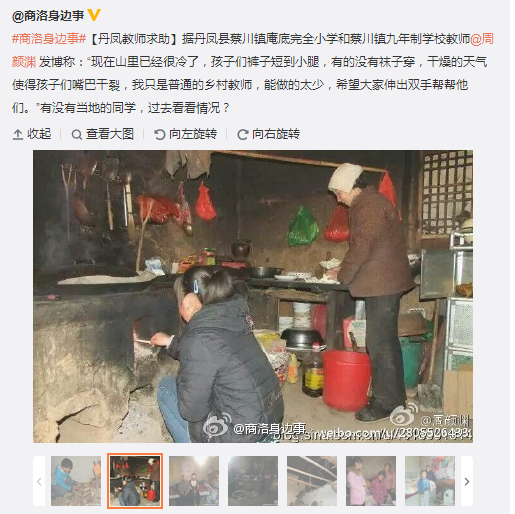Viewport: 515px width, 514px height.
Task: Click the rotate-left icon beside 向左旋转
Action: tap(159, 134)
